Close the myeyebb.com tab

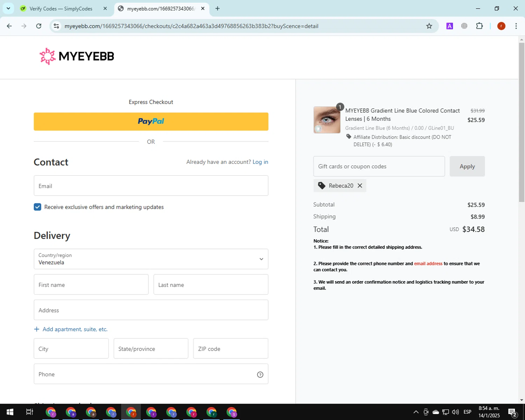[x=203, y=8]
